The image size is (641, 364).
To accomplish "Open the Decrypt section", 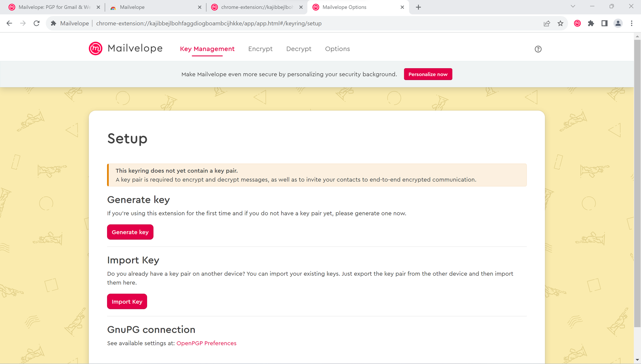I will pos(299,49).
